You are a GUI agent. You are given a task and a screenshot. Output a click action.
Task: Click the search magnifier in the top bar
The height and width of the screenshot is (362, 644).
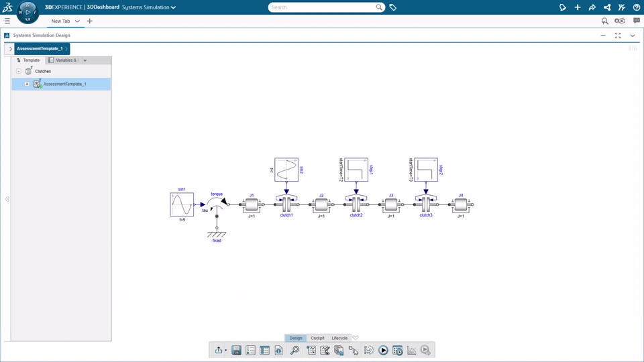click(x=378, y=7)
